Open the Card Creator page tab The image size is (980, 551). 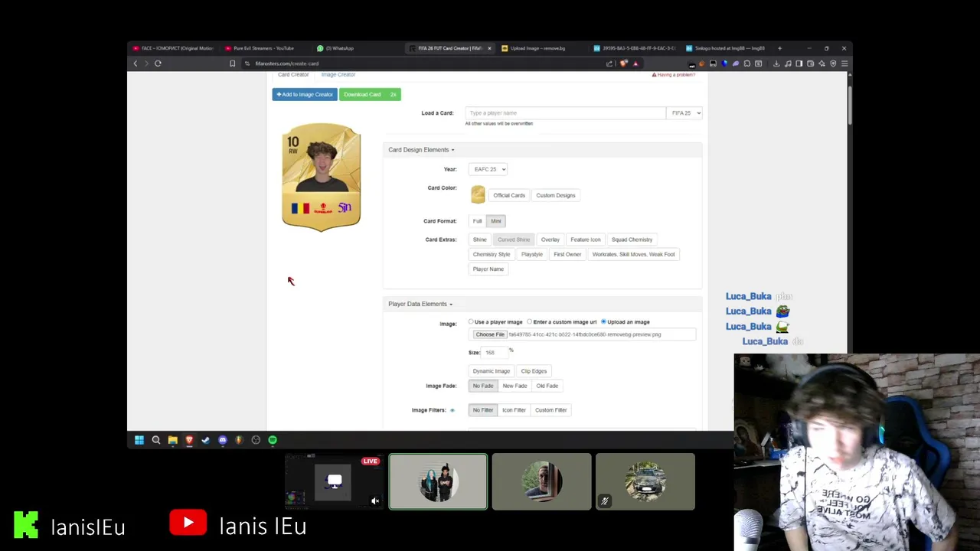point(293,75)
